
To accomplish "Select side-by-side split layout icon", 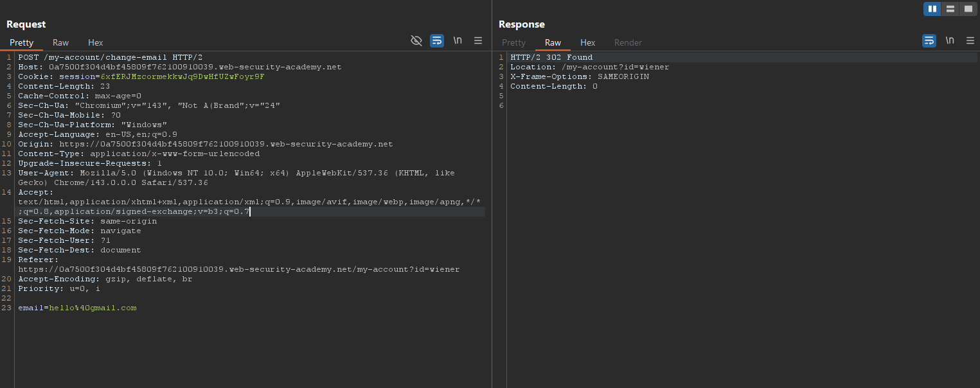I will (932, 9).
